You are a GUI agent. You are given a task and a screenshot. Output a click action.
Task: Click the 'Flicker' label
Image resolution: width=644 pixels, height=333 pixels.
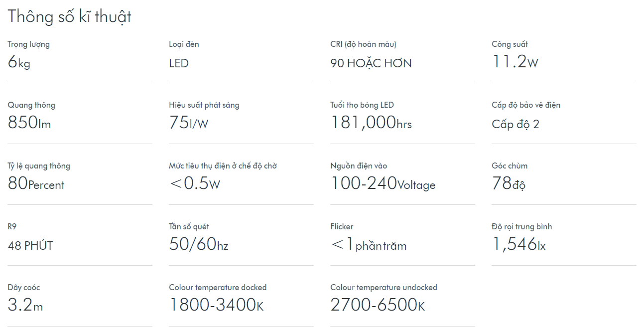342,227
